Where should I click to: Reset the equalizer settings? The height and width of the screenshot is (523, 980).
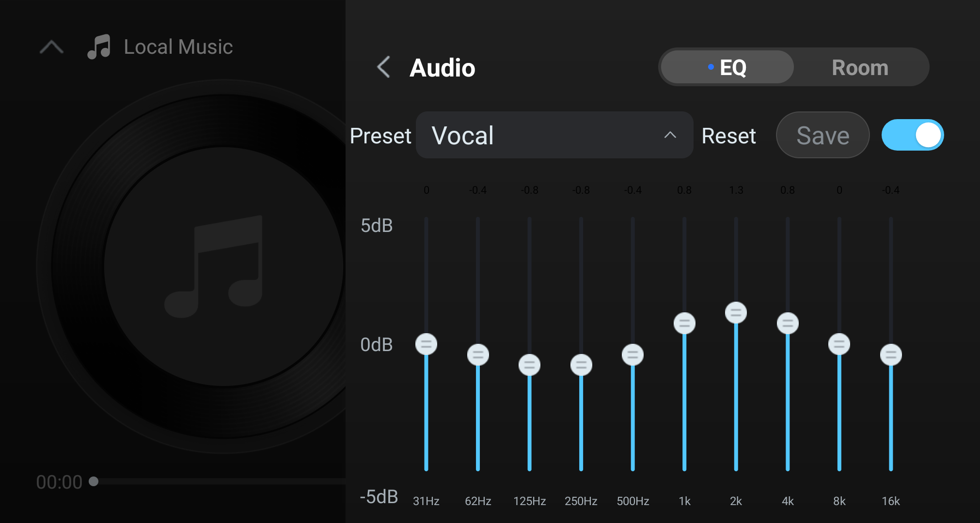click(x=728, y=136)
